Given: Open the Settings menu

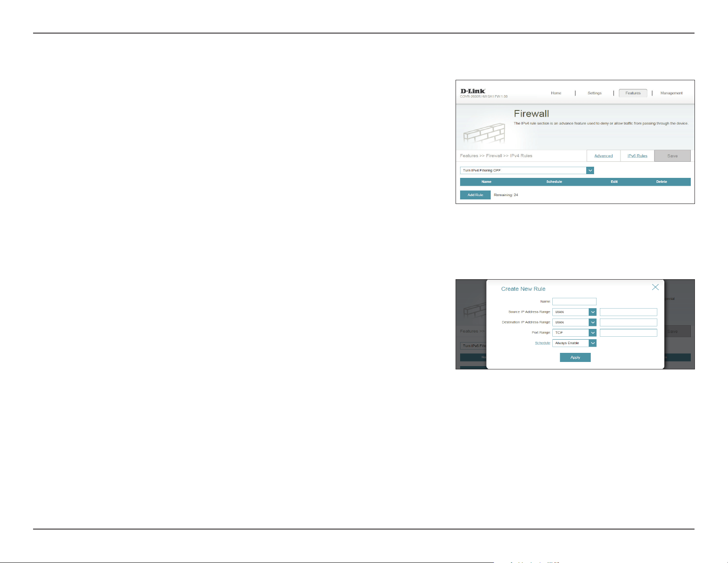Looking at the screenshot, I should tap(594, 93).
